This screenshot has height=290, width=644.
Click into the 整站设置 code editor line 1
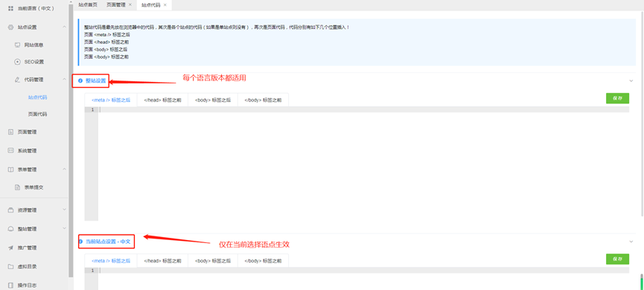point(363,110)
